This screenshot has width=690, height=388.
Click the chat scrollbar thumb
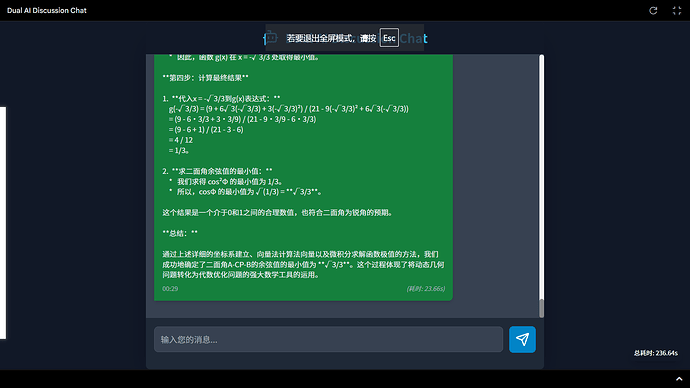pyautogui.click(x=541, y=308)
